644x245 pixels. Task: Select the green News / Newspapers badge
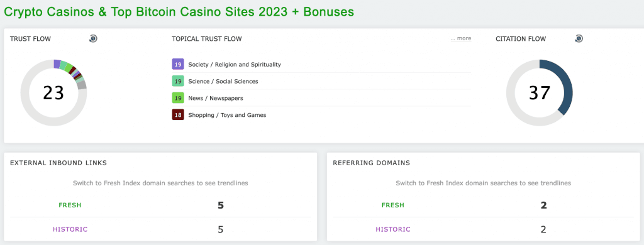[x=178, y=98]
